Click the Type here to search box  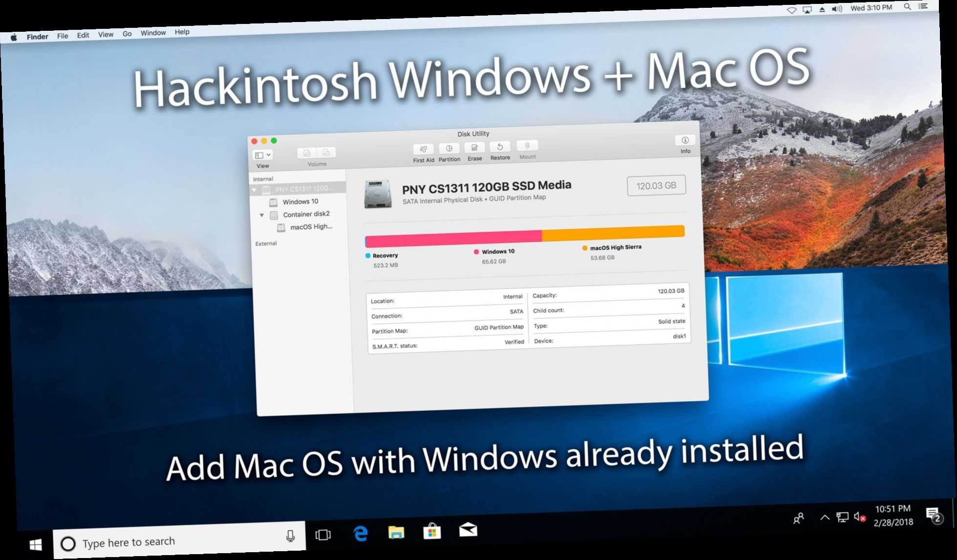pos(179,541)
